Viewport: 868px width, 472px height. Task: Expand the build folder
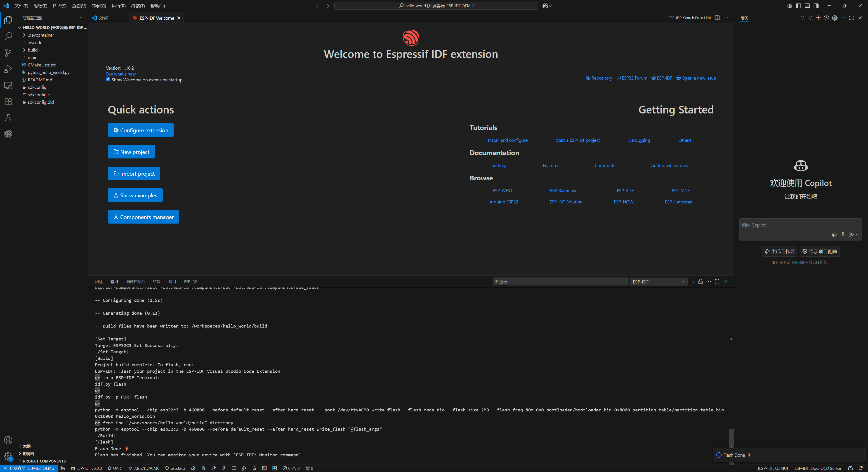click(x=32, y=50)
